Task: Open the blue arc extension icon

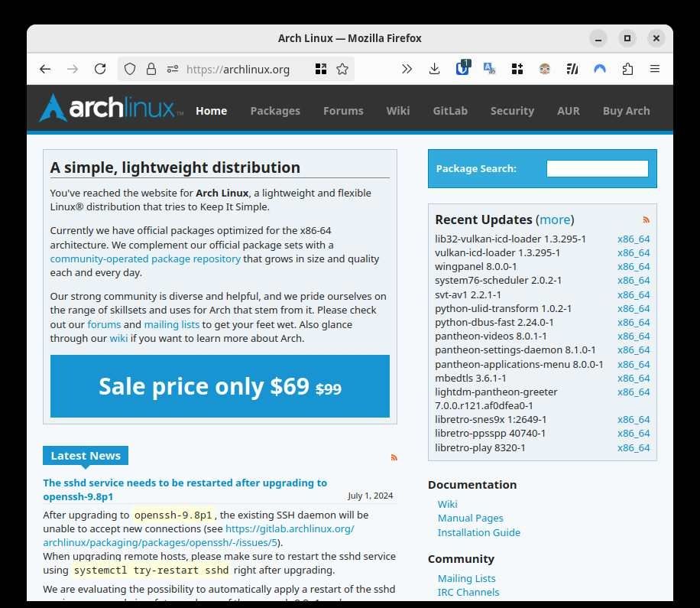Action: (600, 69)
